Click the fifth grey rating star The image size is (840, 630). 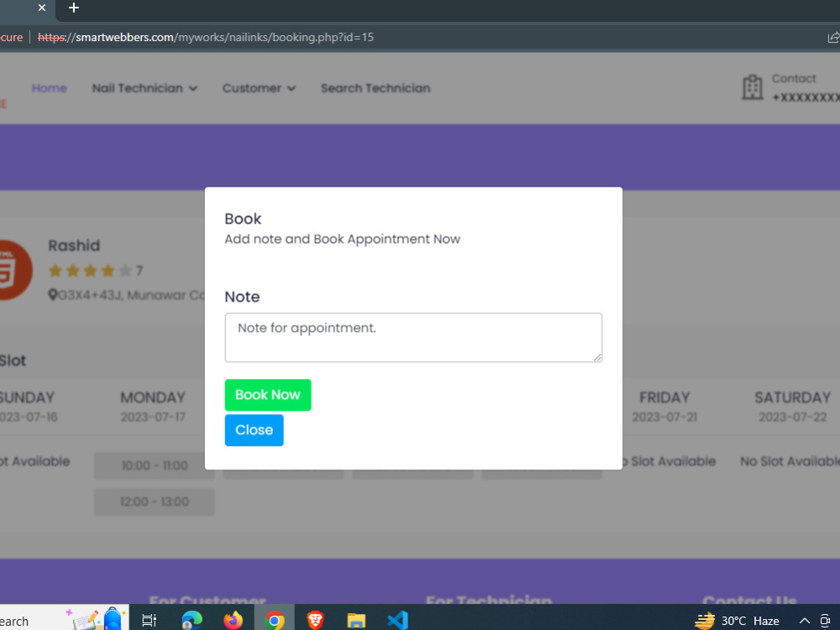(125, 270)
